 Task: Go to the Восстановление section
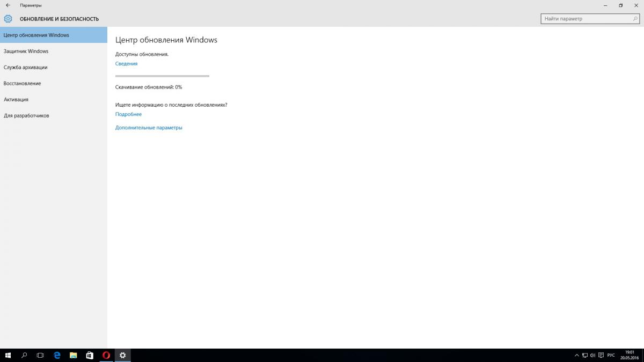point(54,84)
